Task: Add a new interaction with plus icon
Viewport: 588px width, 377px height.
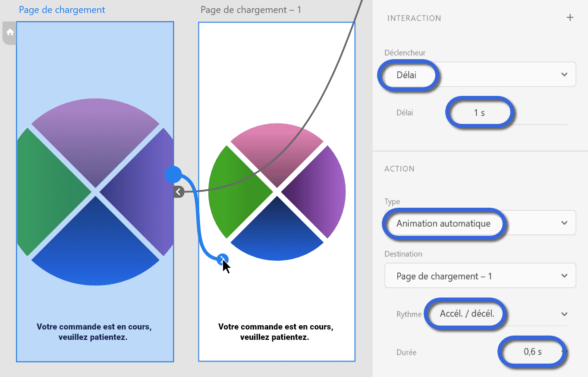Action: [x=570, y=18]
